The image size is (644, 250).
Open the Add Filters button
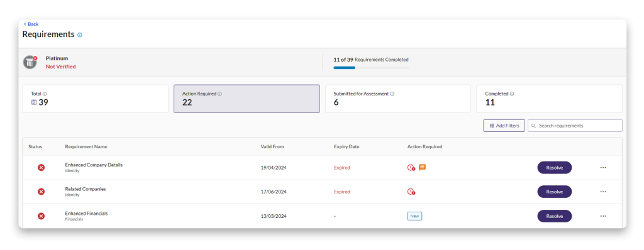[504, 126]
